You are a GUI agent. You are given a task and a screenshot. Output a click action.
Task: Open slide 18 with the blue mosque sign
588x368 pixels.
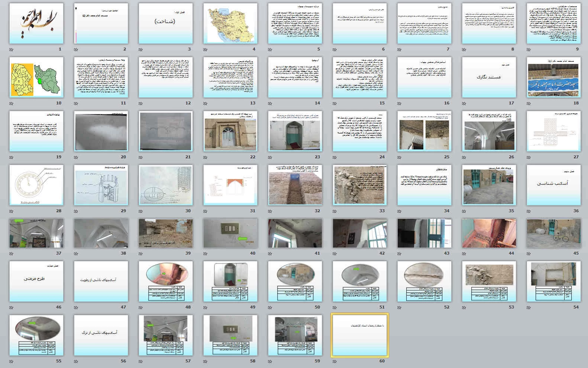point(553,77)
